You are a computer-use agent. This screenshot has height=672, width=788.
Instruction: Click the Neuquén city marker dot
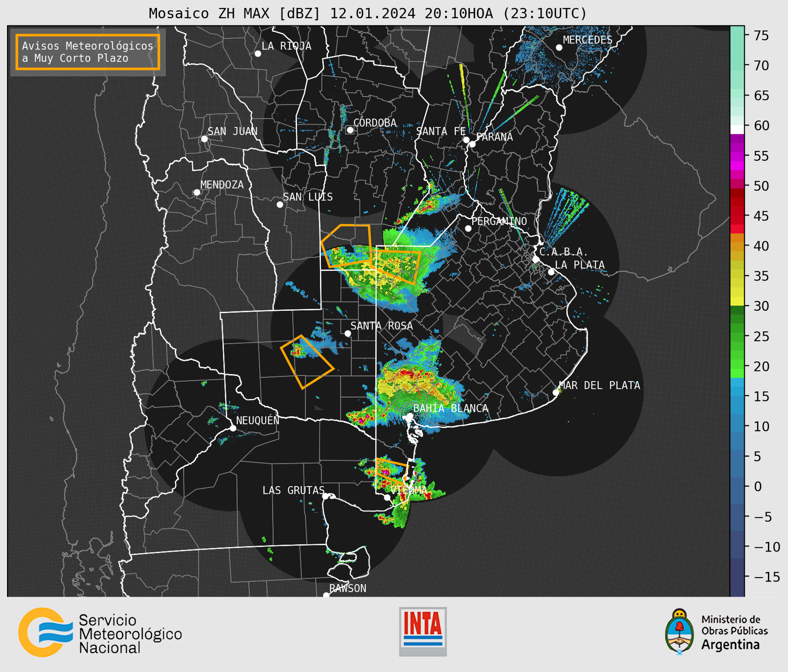coord(233,428)
